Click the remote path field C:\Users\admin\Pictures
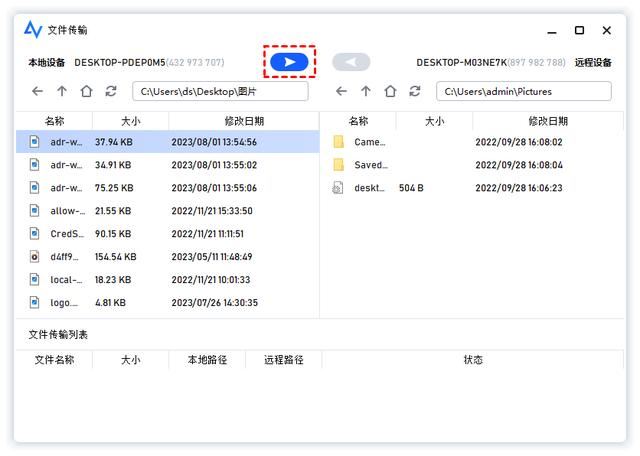The width and height of the screenshot is (640, 456). point(523,92)
